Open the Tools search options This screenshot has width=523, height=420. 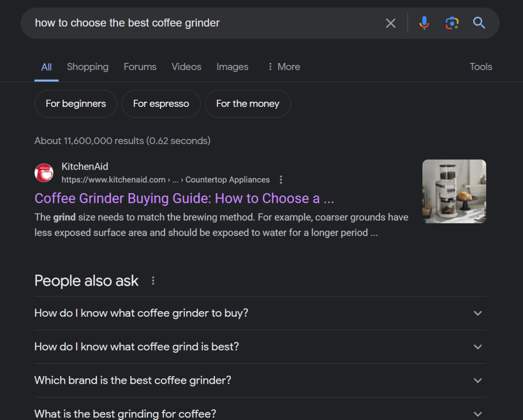pos(481,67)
